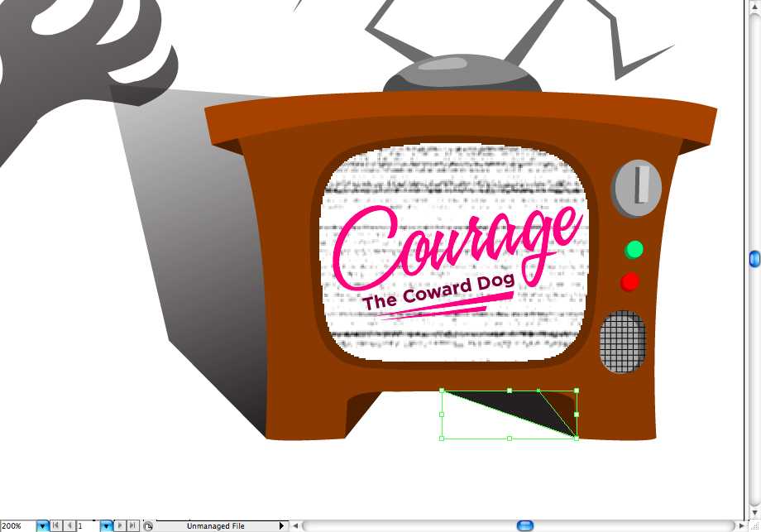Click the 'The Coward Dog' text
Viewport: 761px width, 532px height.
[438, 292]
